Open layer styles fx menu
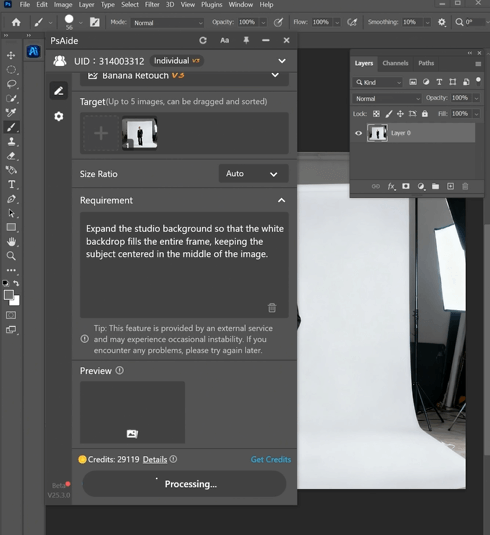The height and width of the screenshot is (535, 490). coord(391,186)
